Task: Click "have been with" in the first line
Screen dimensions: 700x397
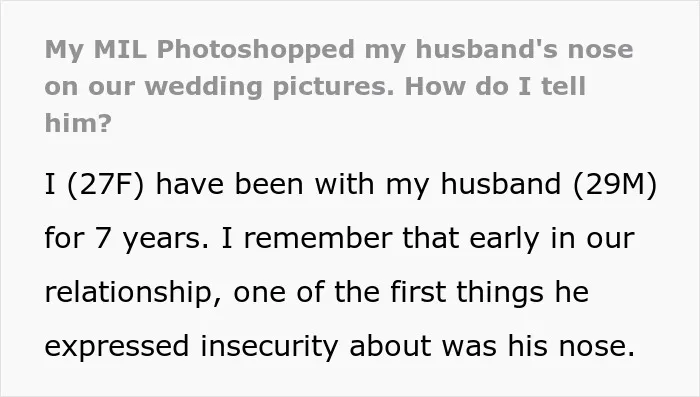Action: pos(265,184)
